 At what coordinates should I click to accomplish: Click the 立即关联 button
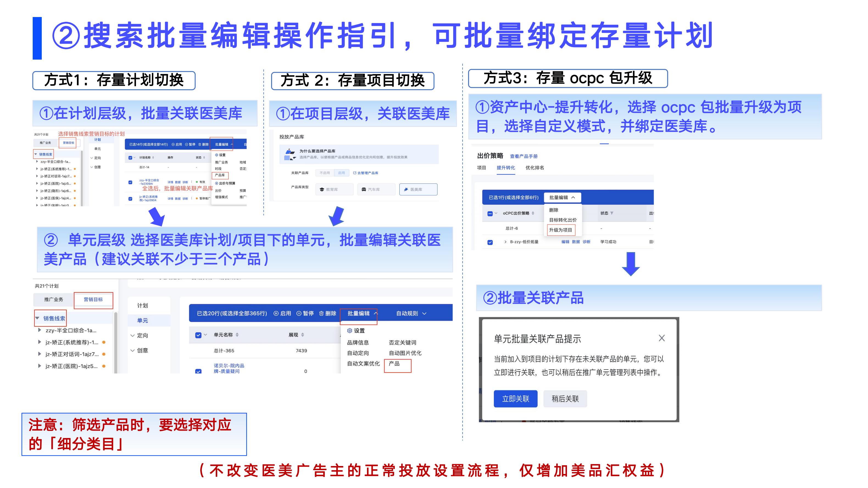[x=515, y=399]
